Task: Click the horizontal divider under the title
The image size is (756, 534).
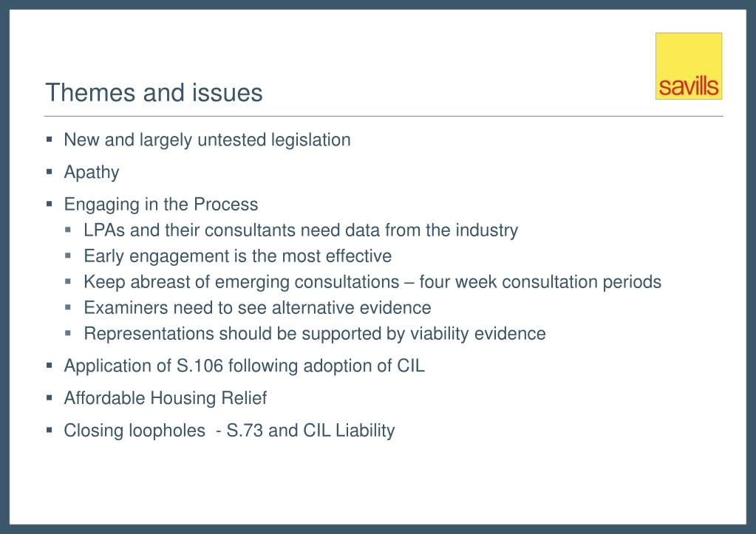Action: click(384, 116)
